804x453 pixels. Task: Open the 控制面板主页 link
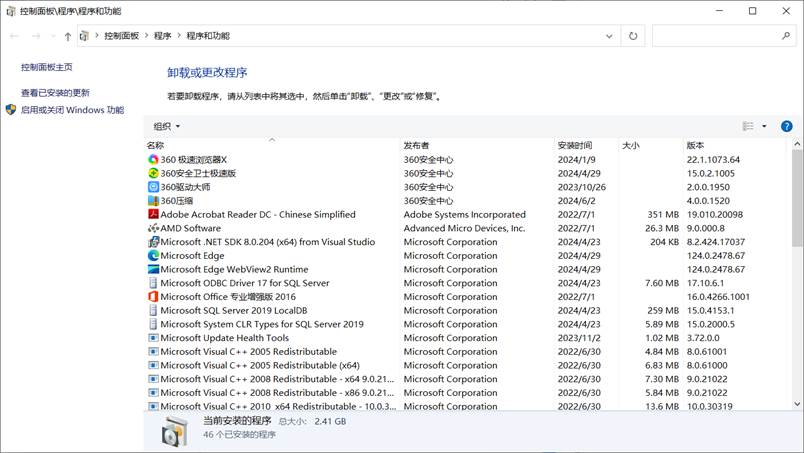(47, 67)
